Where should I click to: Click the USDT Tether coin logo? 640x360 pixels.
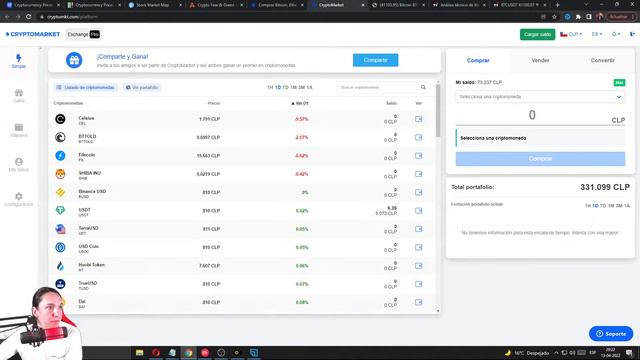click(60, 211)
